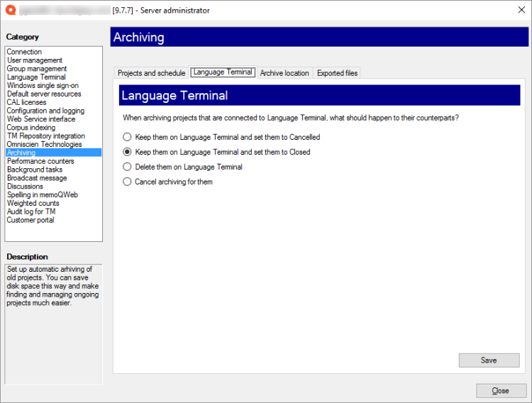Choose 'Cancel archiving for them' option
The height and width of the screenshot is (403, 532).
click(x=167, y=182)
